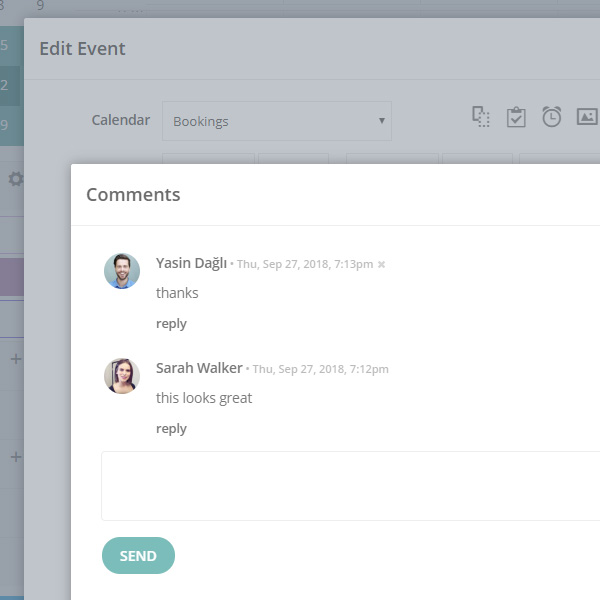Delete Yasin Dağlı's comment with the x icon

(381, 264)
